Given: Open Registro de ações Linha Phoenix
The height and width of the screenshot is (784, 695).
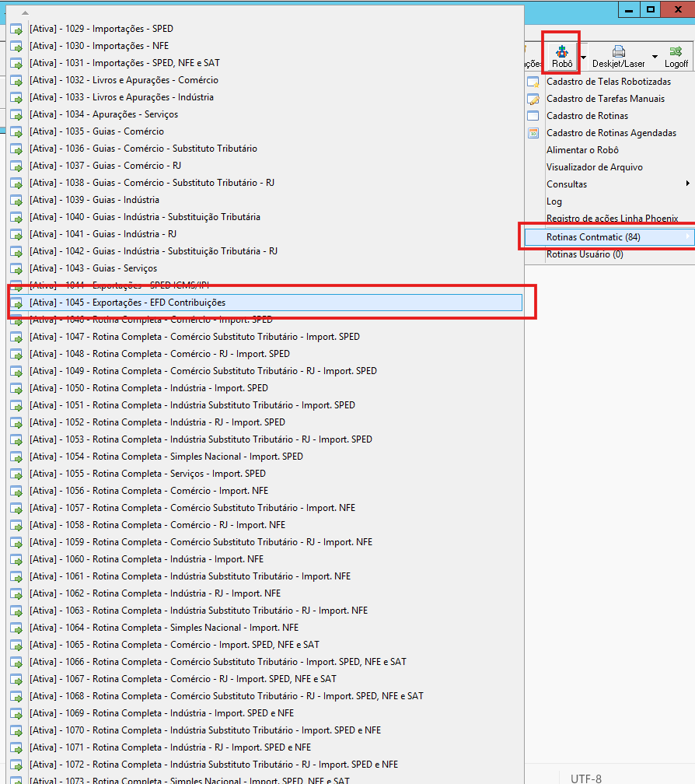Looking at the screenshot, I should click(612, 218).
